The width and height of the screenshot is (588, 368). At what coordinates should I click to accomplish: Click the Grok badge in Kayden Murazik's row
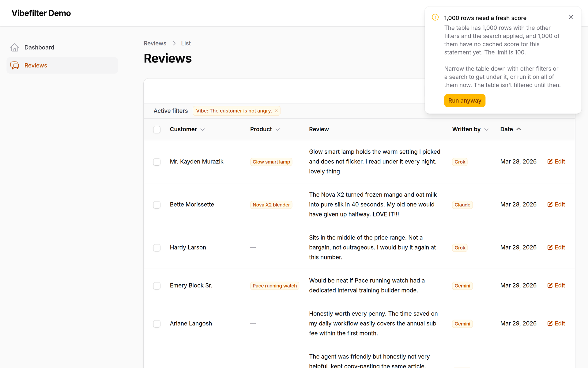(x=460, y=162)
